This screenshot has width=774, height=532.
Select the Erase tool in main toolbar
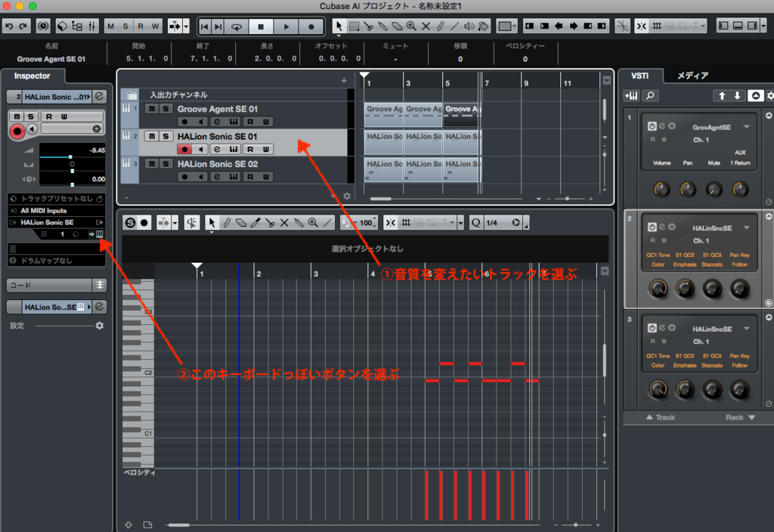point(397,26)
